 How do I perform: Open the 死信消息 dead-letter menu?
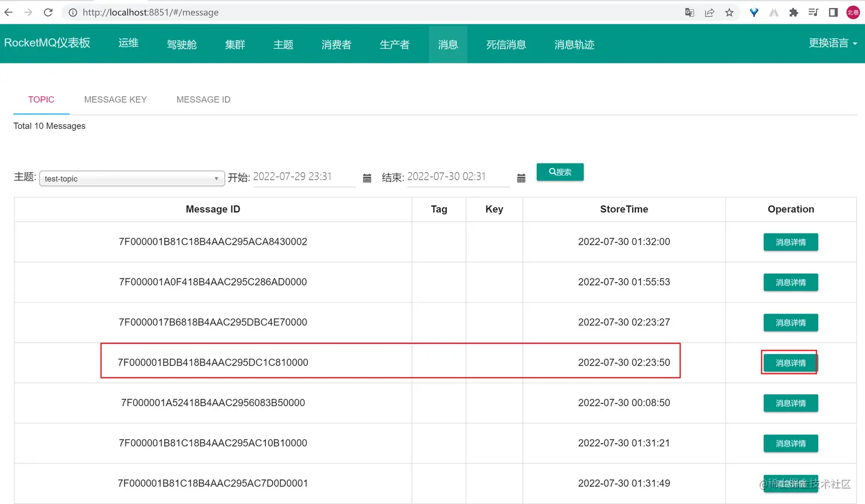coord(506,45)
